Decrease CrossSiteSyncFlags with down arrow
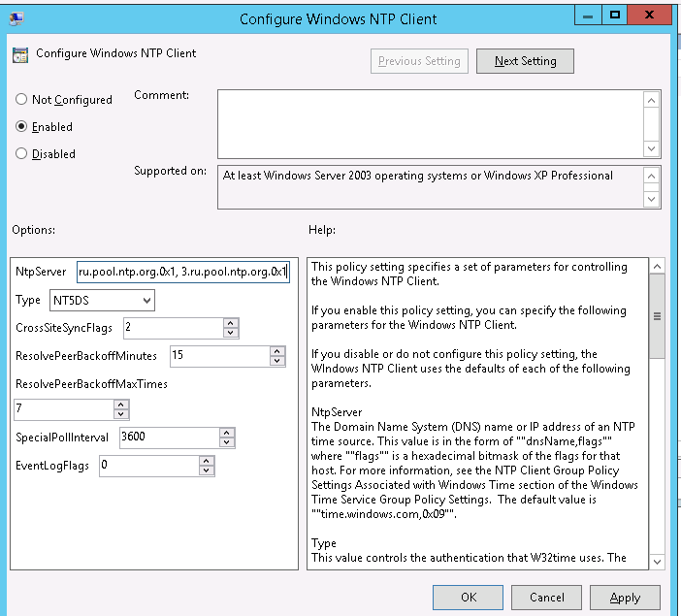The height and width of the screenshot is (616, 681). (231, 333)
